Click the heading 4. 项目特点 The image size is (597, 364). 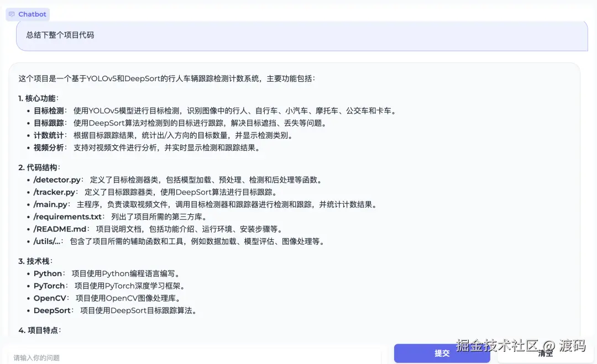point(40,330)
